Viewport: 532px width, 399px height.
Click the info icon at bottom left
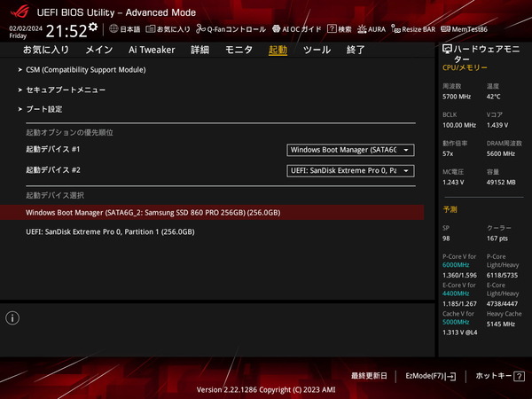click(x=12, y=317)
